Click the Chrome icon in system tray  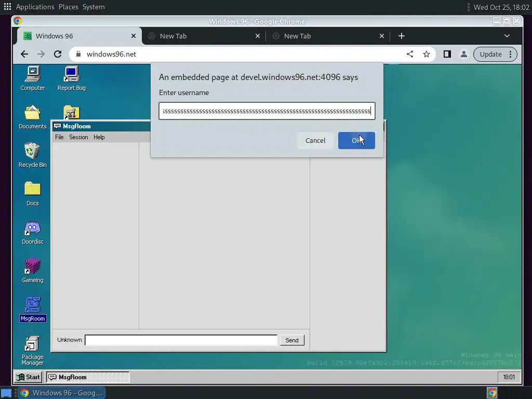coord(492,393)
